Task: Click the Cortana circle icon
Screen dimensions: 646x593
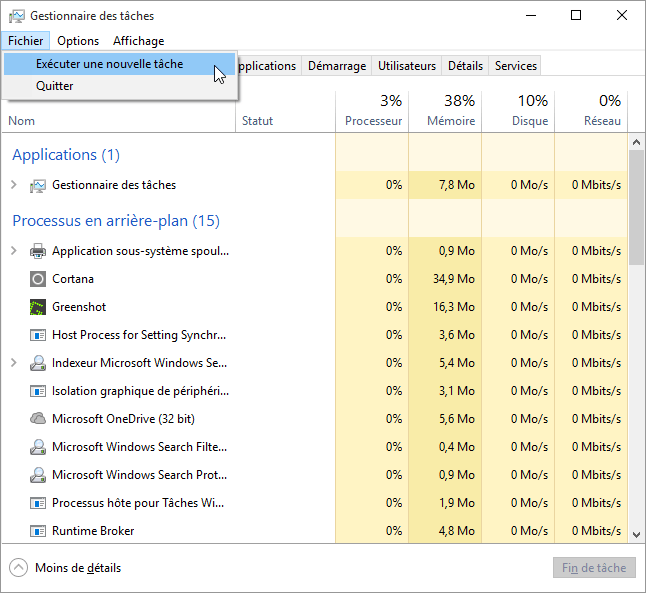Action: point(38,279)
